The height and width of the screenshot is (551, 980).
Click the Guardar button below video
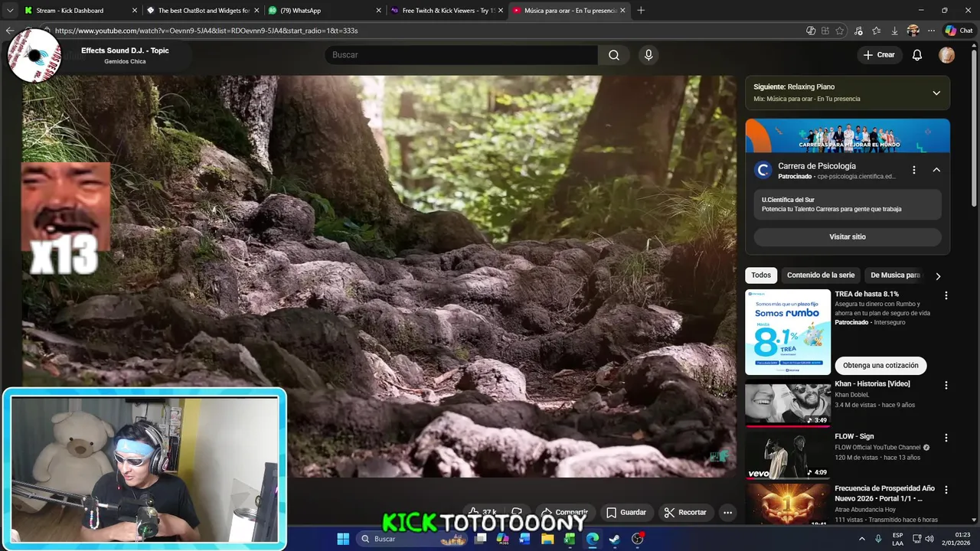coord(626,512)
